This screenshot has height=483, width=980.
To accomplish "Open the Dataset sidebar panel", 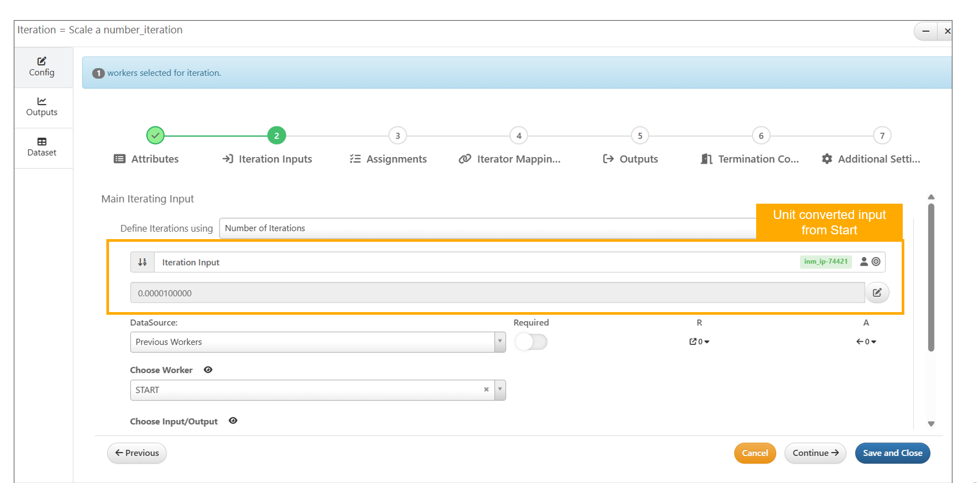I will point(42,147).
